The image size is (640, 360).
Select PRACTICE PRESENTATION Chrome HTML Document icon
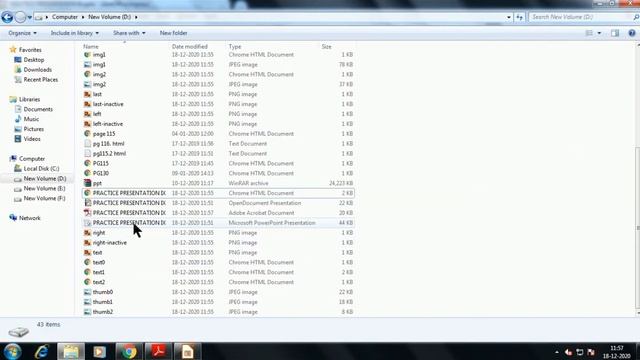(87, 193)
